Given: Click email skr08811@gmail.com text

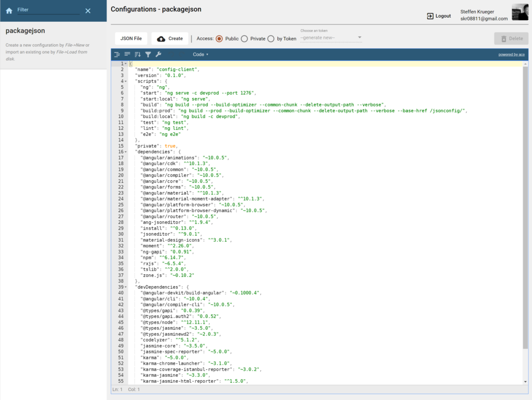Looking at the screenshot, I should coord(484,19).
